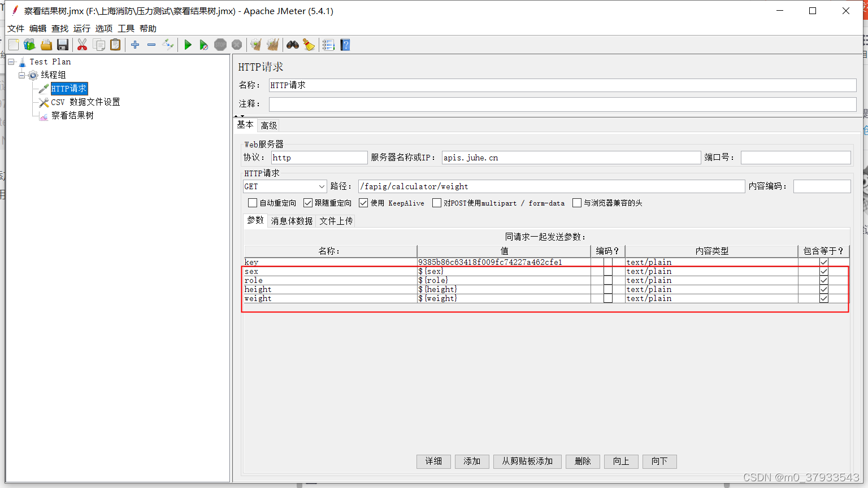Click the 详细 button
The image size is (868, 488).
pos(434,461)
